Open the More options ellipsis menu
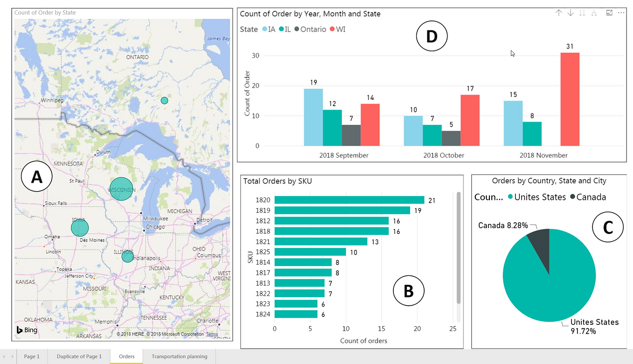 pyautogui.click(x=621, y=13)
